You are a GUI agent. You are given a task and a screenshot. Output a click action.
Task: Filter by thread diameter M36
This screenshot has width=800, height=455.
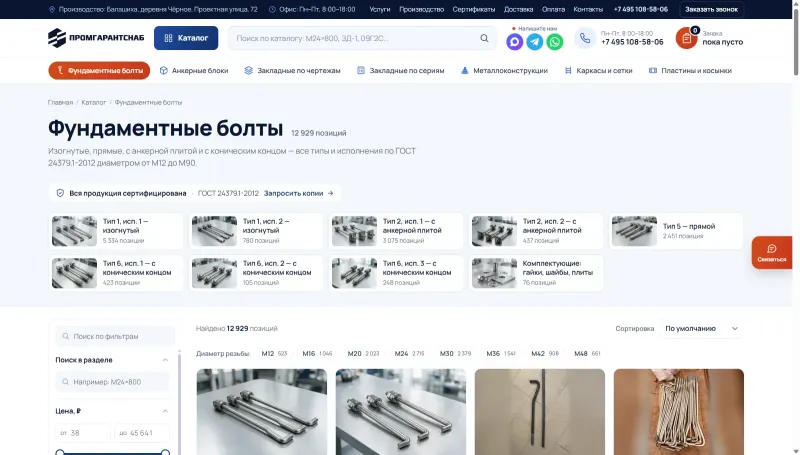[x=501, y=353]
